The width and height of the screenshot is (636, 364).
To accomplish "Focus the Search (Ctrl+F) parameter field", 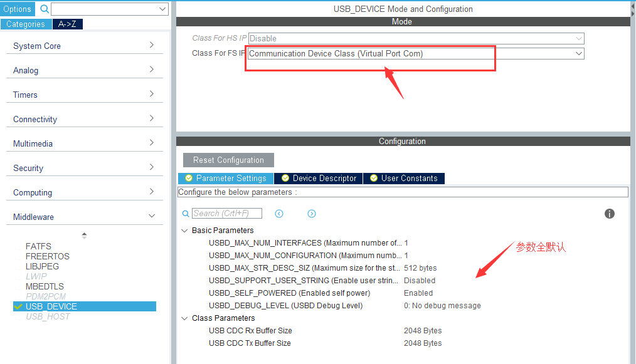I will [x=226, y=213].
